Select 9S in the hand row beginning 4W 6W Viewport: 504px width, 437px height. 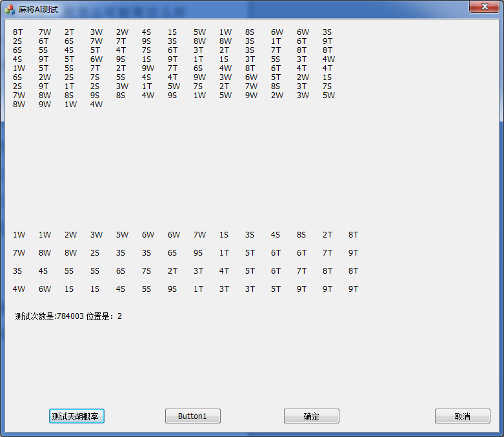(172, 289)
